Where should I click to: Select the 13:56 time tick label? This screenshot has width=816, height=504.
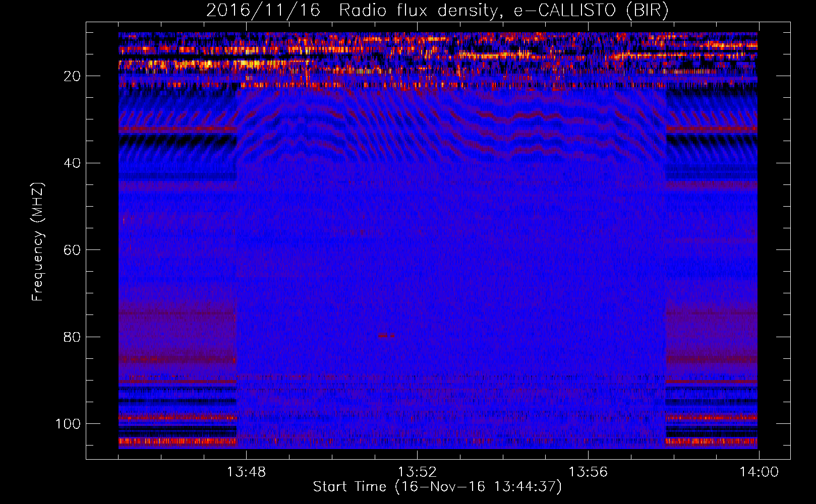[588, 472]
